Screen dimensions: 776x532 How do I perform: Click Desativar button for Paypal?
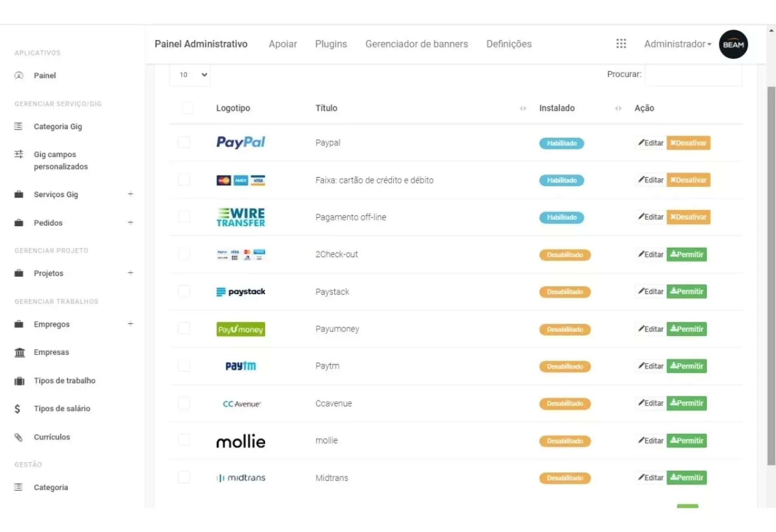click(688, 143)
